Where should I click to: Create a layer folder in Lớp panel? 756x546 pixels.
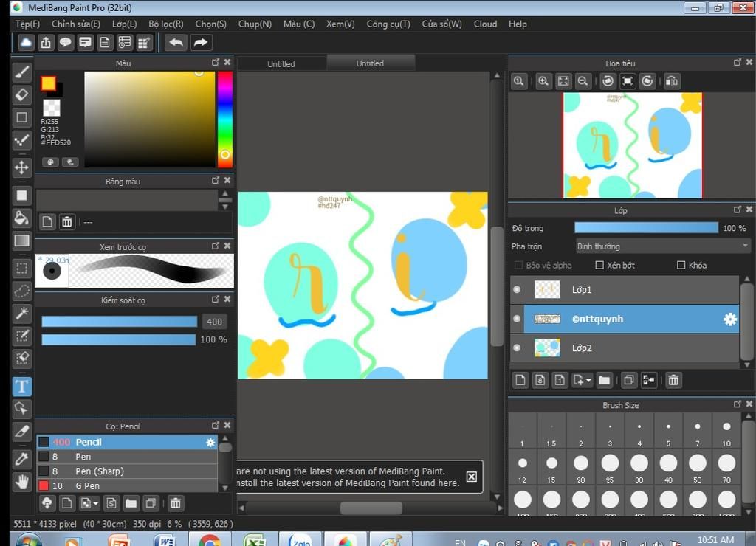pyautogui.click(x=604, y=380)
